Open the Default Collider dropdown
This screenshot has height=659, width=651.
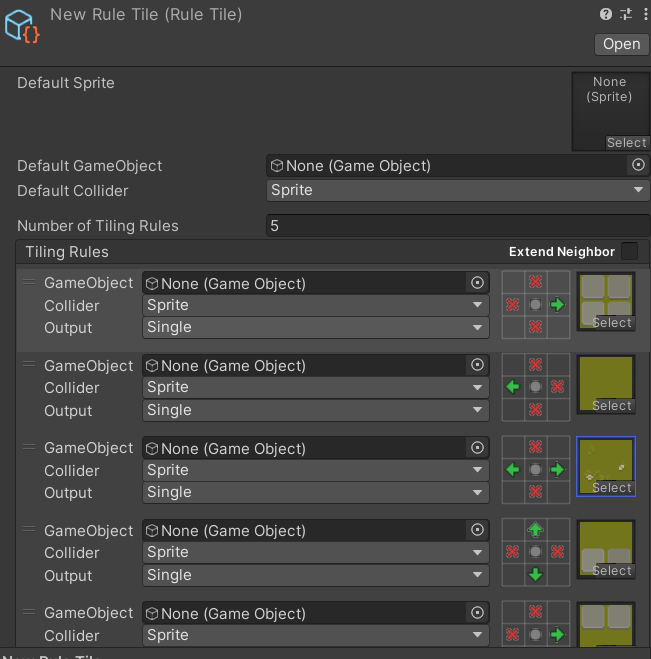pyautogui.click(x=458, y=190)
